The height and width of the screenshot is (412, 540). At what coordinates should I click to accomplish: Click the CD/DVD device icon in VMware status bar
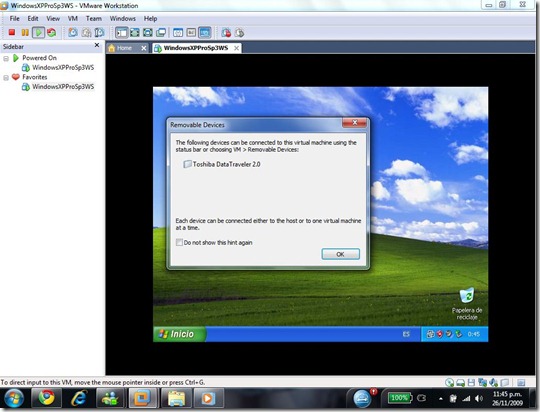pos(449,382)
